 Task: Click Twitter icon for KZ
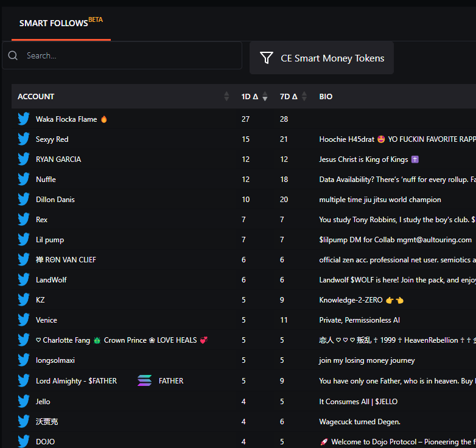click(x=23, y=299)
